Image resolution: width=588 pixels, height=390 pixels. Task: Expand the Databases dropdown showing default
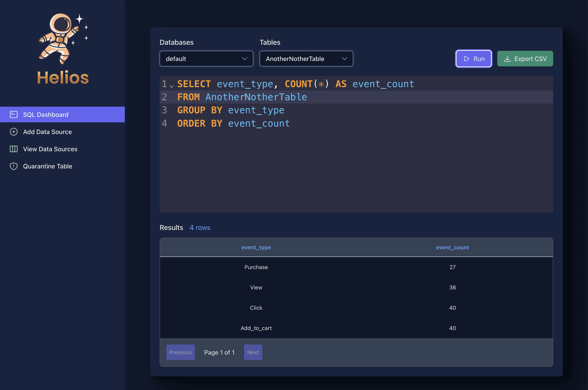(206, 59)
